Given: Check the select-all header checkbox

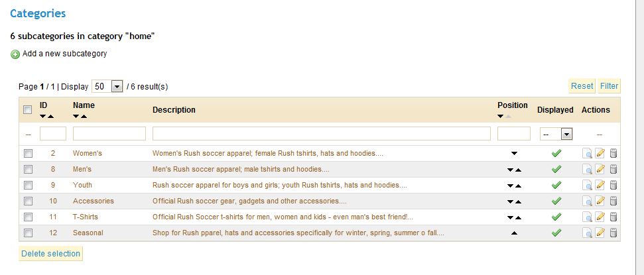Looking at the screenshot, I should coord(28,110).
